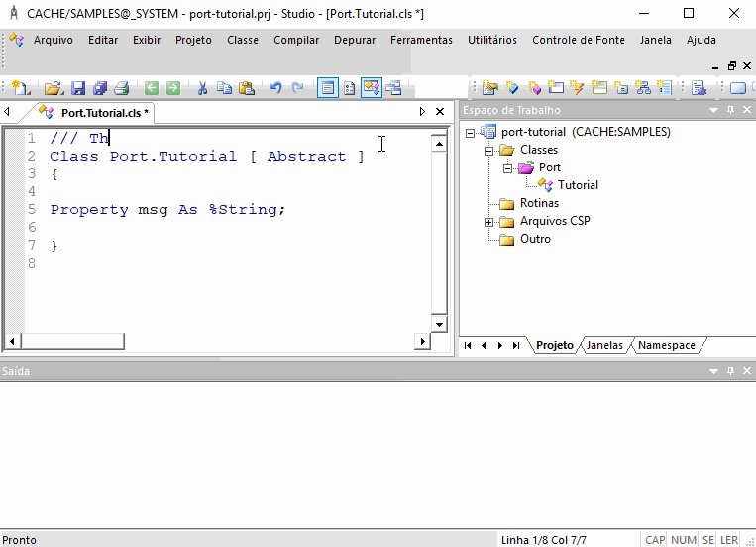Toggle the Inspector window view button
The image size is (756, 547).
click(x=350, y=88)
